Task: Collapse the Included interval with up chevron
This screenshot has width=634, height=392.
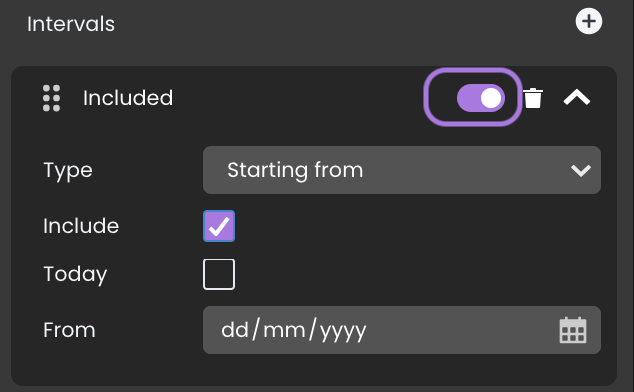Action: pyautogui.click(x=577, y=98)
